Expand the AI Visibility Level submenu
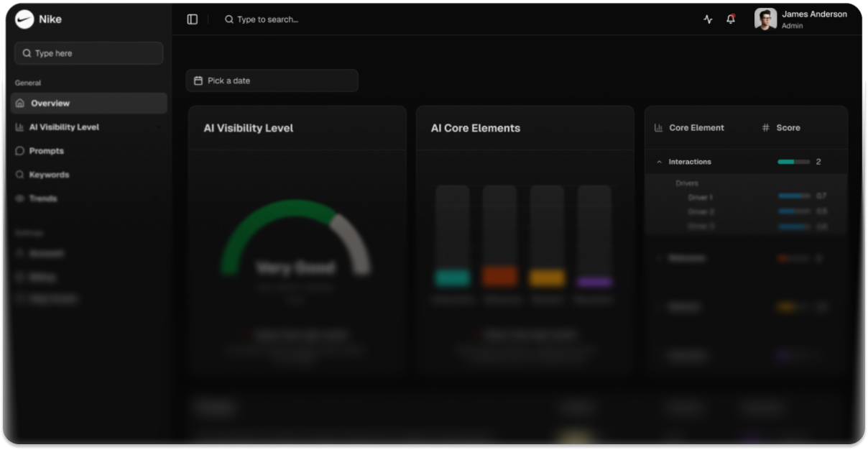This screenshot has width=868, height=450. tap(158, 127)
